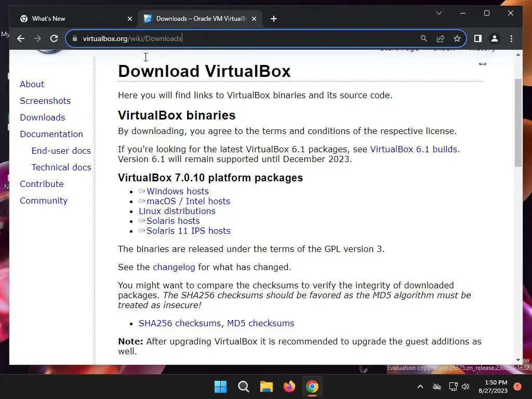Click the padlock site info icon

click(x=75, y=38)
